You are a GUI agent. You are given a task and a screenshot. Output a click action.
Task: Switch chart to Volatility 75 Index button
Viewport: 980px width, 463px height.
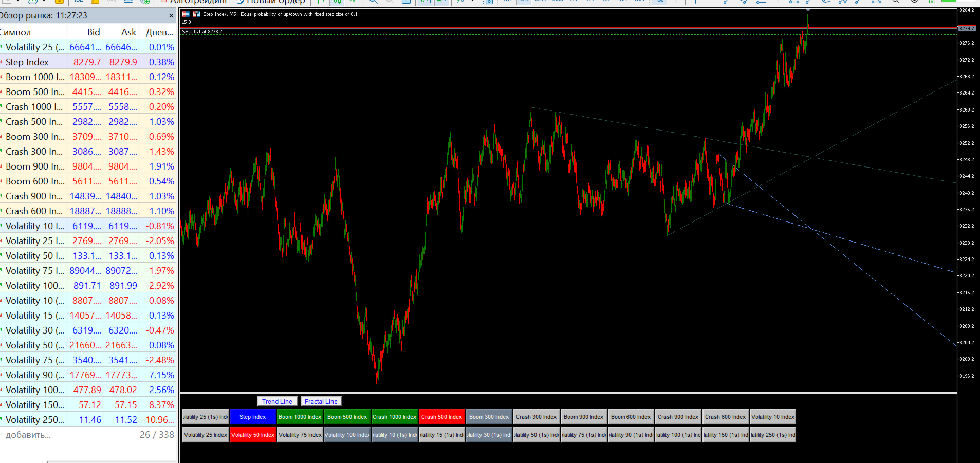300,435
